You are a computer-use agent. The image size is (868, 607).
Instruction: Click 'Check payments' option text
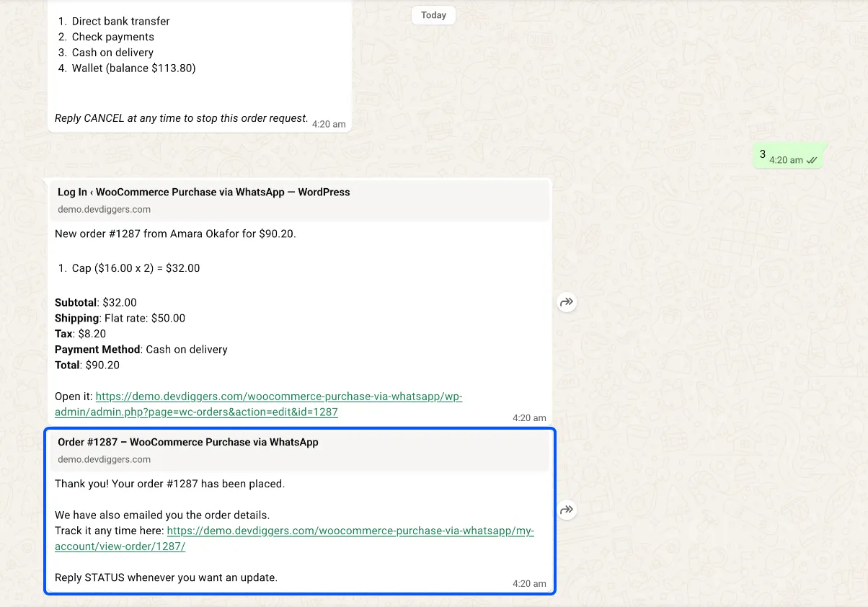point(112,37)
